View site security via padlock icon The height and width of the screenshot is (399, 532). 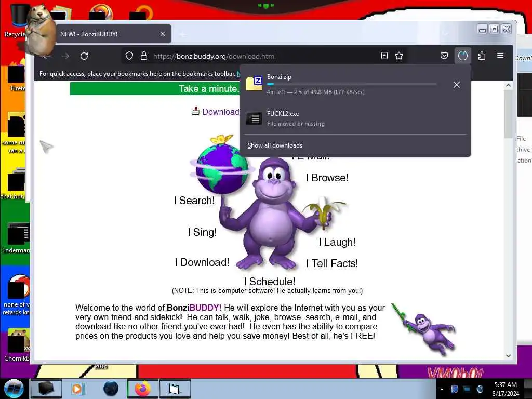[144, 56]
